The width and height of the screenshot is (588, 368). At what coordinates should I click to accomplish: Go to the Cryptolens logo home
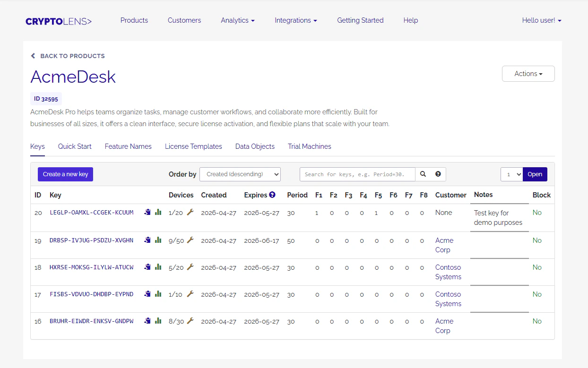(x=59, y=21)
